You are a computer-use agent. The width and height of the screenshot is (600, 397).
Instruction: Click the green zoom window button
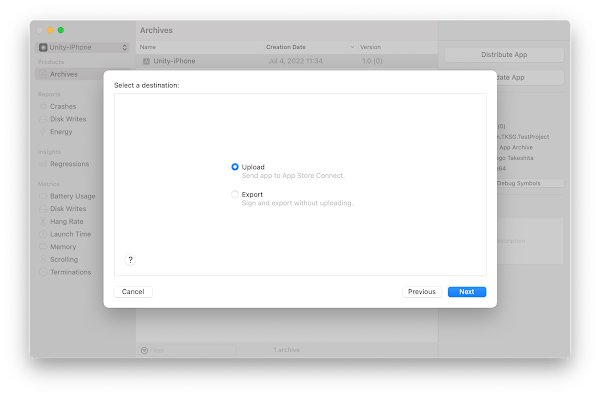[61, 30]
